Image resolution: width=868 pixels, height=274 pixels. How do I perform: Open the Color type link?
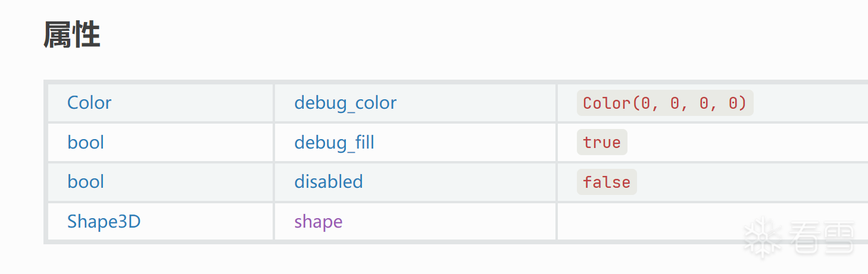coord(89,103)
